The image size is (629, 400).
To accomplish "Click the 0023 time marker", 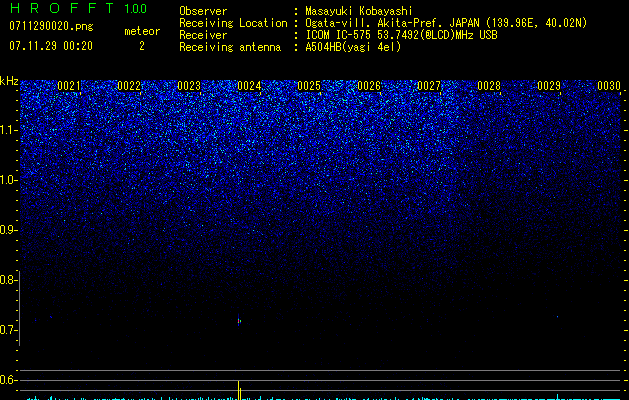I will (x=189, y=86).
